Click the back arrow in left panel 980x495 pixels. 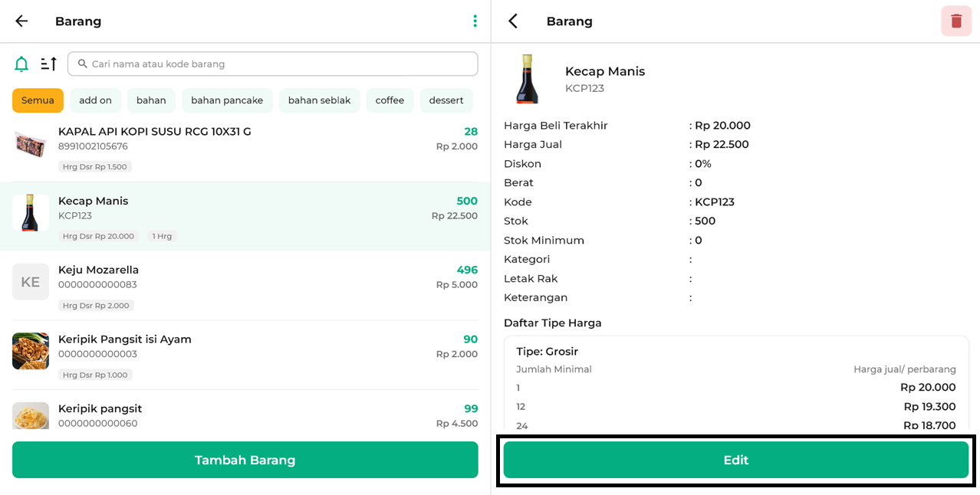pyautogui.click(x=21, y=21)
